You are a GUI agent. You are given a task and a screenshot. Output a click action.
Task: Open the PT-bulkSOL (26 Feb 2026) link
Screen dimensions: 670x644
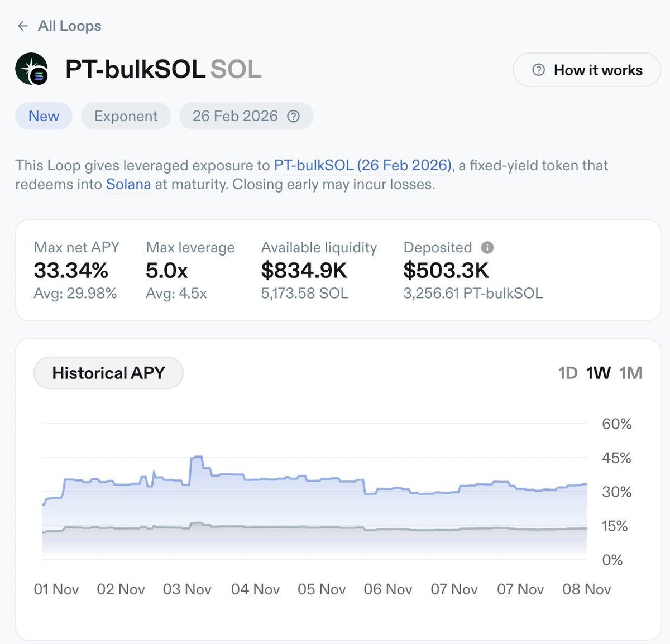(x=363, y=165)
